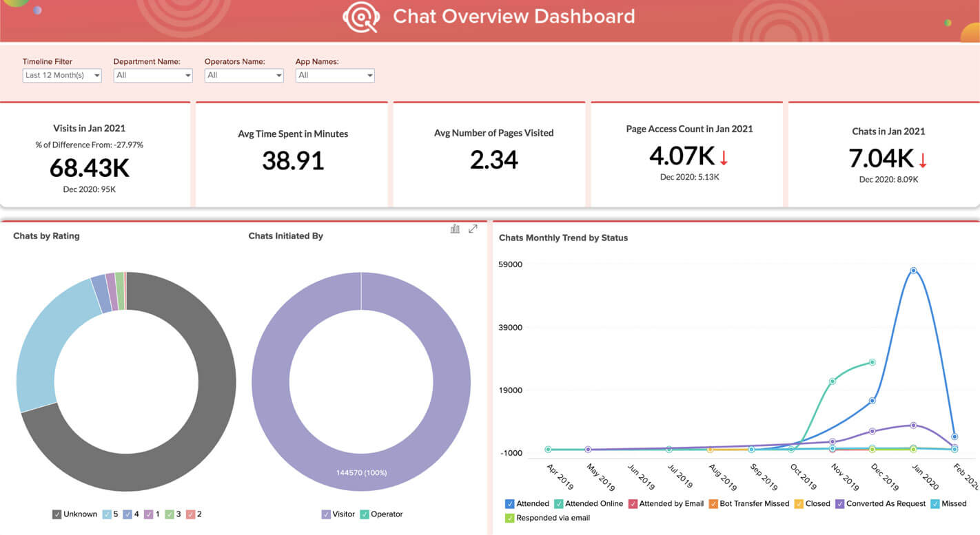Click the 59000 y-axis label
Image resolution: width=980 pixels, height=535 pixels.
click(x=511, y=264)
